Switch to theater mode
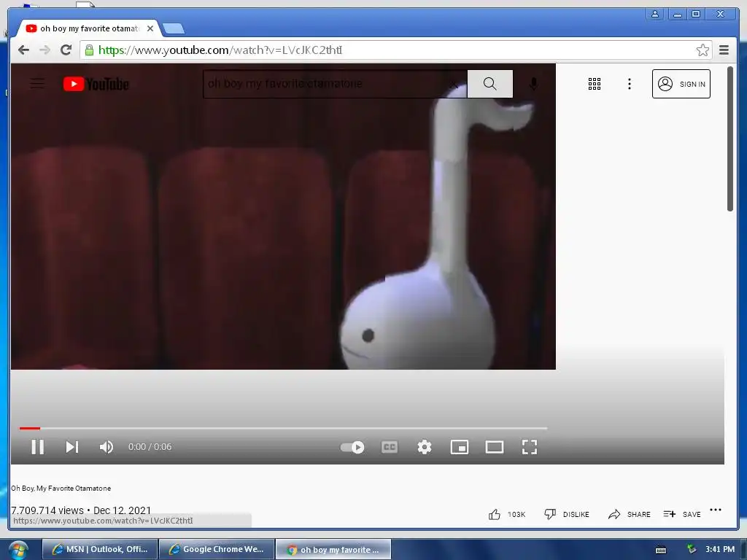747x560 pixels. (x=495, y=447)
